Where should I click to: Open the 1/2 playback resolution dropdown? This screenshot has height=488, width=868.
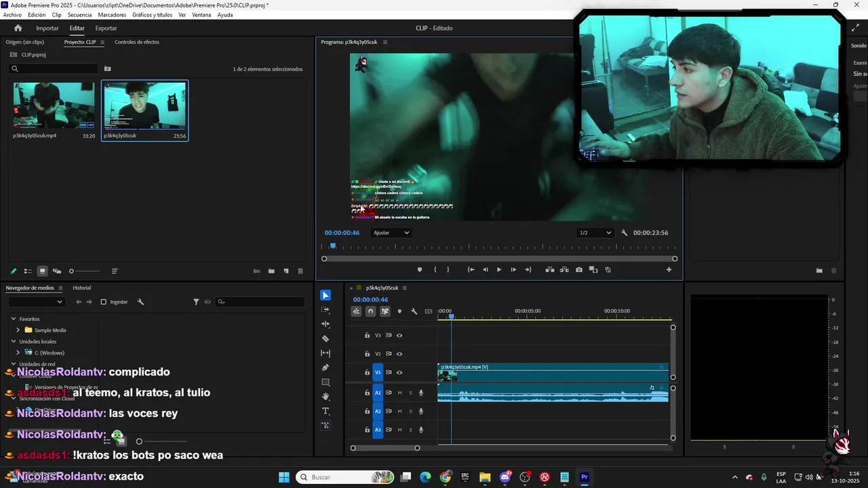(x=595, y=232)
